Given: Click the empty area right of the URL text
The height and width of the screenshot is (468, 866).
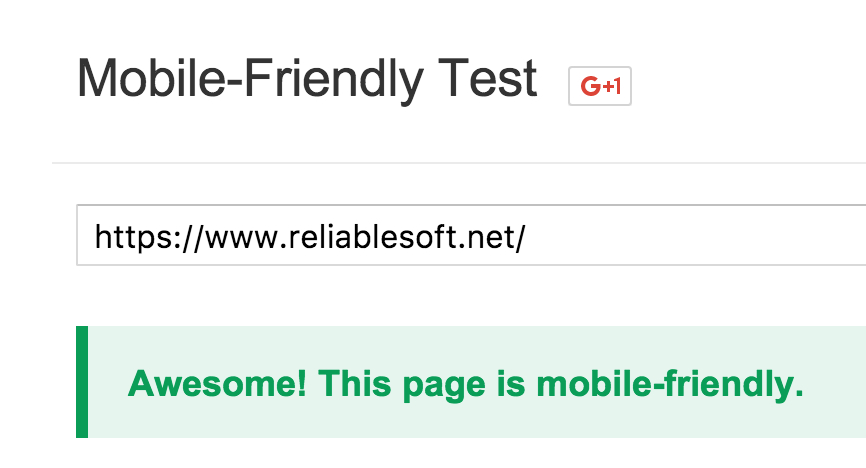Looking at the screenshot, I should (x=700, y=236).
